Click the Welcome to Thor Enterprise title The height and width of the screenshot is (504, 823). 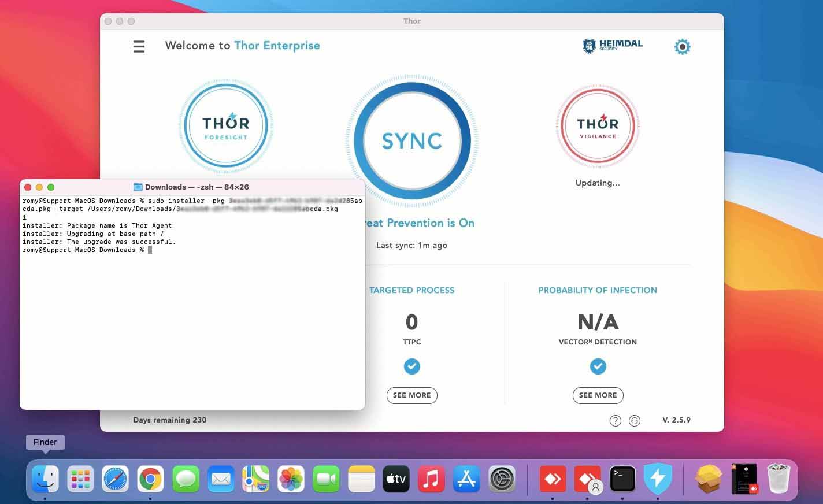click(x=243, y=46)
